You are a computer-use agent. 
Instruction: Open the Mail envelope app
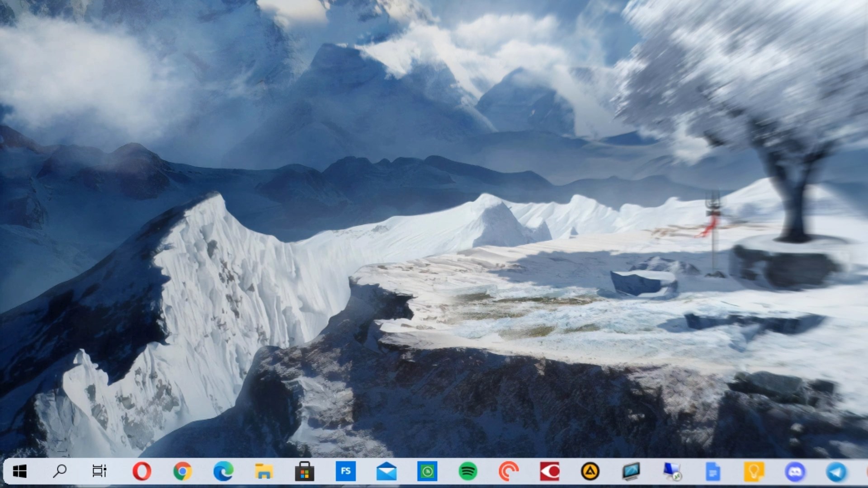pos(387,472)
